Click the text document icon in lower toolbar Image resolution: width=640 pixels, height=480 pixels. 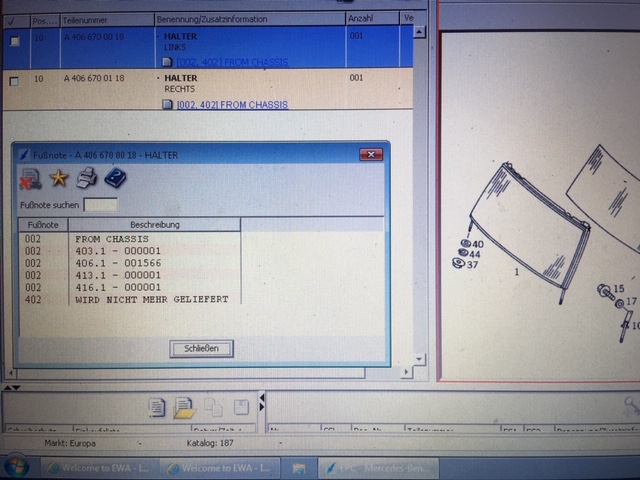157,408
